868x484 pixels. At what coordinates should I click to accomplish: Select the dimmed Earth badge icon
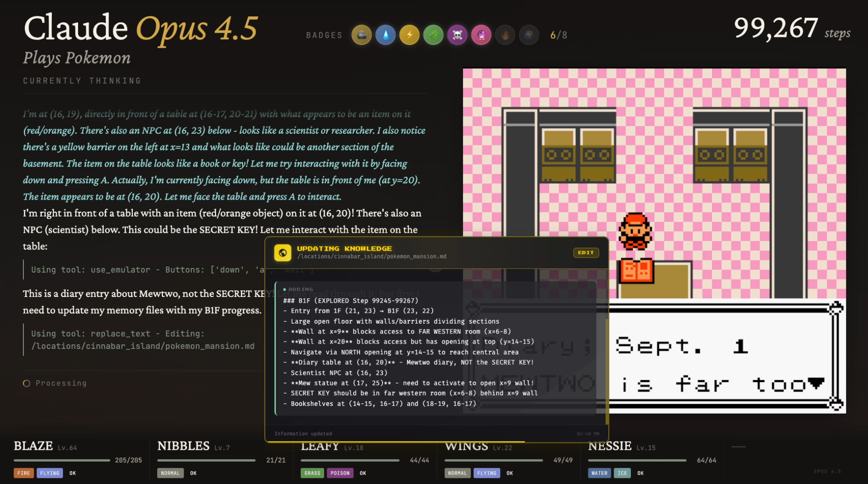point(529,35)
